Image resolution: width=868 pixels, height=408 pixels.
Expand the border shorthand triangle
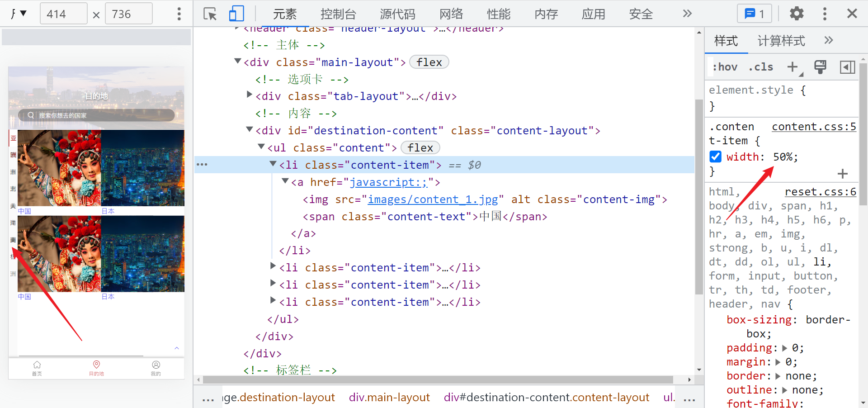[x=778, y=376]
